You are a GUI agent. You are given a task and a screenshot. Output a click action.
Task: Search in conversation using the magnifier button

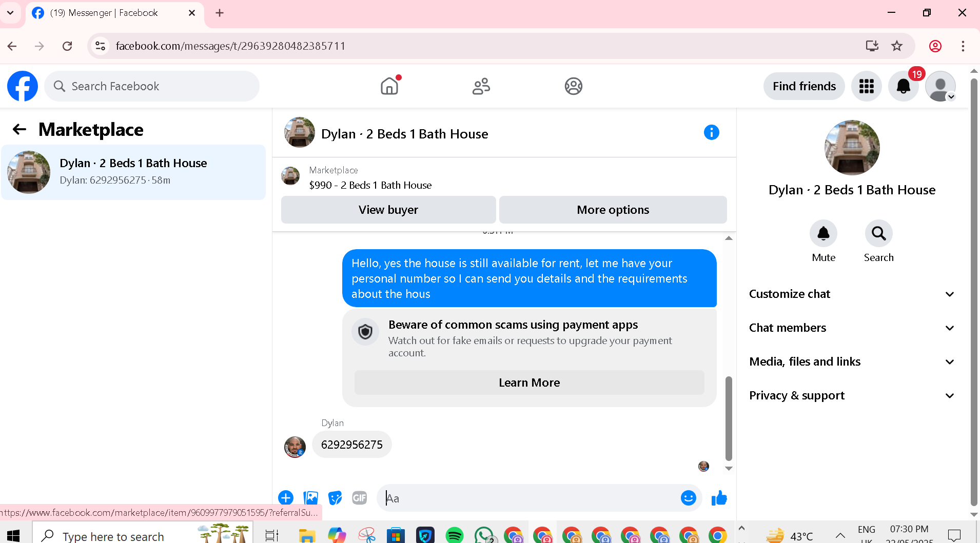click(x=879, y=234)
